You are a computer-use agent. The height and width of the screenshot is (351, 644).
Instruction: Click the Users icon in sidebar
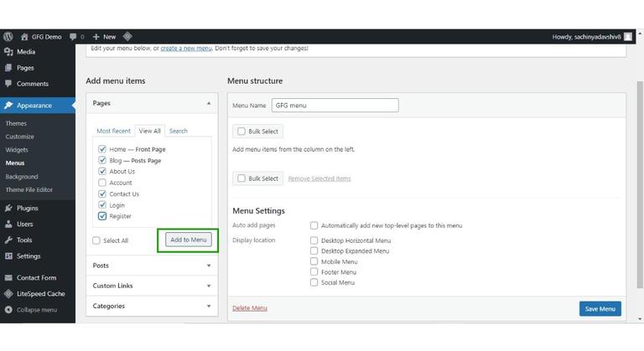tap(8, 224)
